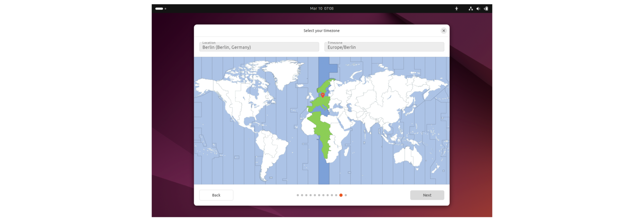Close the timezone dialog with X
644x223 pixels.
[x=443, y=31]
